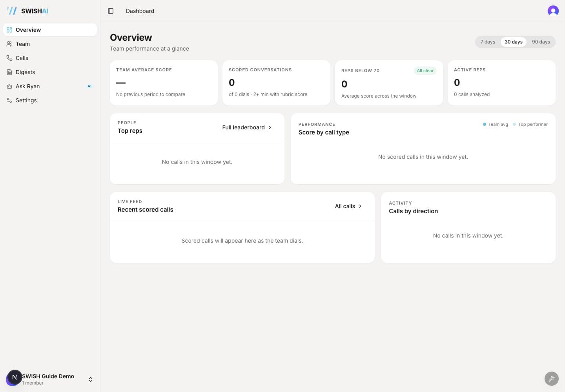This screenshot has width=565, height=392.
Task: Click the LIVE FEED section label
Action: (130, 201)
